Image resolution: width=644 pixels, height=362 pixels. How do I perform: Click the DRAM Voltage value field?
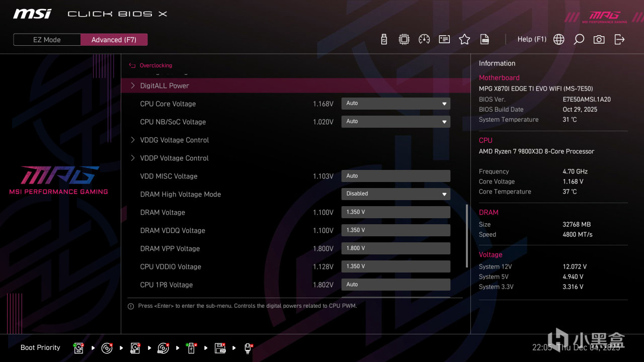tap(395, 212)
